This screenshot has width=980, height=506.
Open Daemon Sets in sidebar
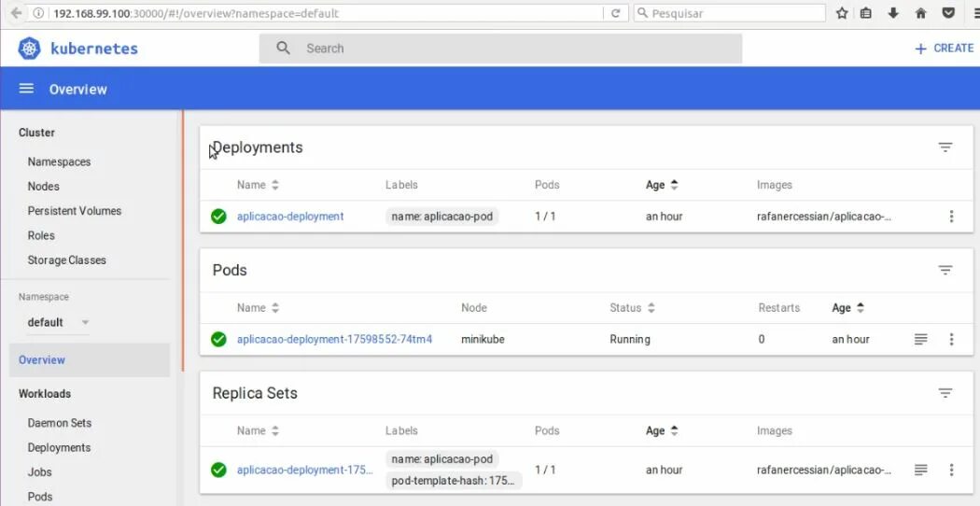click(60, 423)
